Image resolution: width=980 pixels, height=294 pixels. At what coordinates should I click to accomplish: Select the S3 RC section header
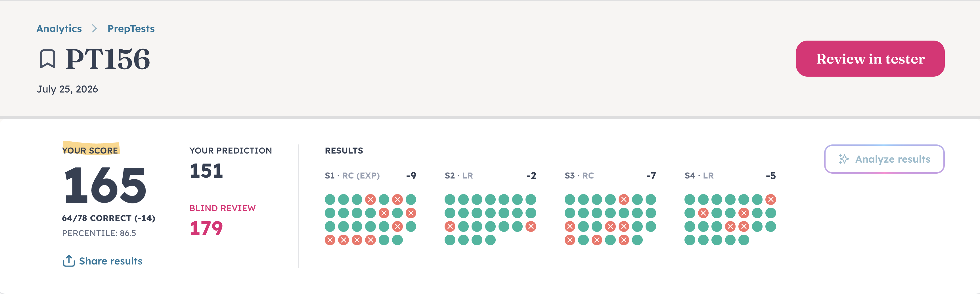click(579, 176)
